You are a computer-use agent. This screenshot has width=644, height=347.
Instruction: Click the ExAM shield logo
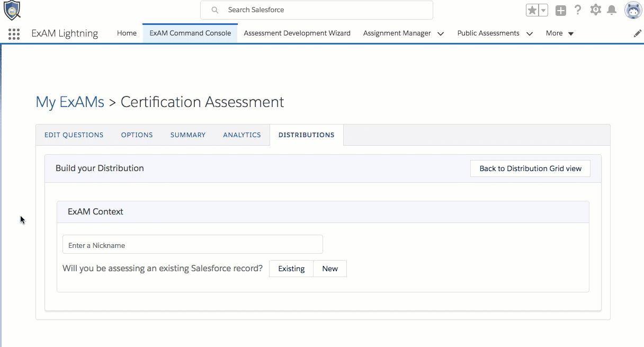pyautogui.click(x=12, y=10)
